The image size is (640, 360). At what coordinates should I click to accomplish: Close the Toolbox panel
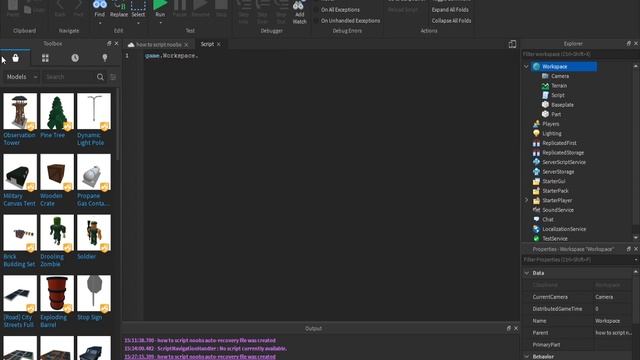[116, 43]
